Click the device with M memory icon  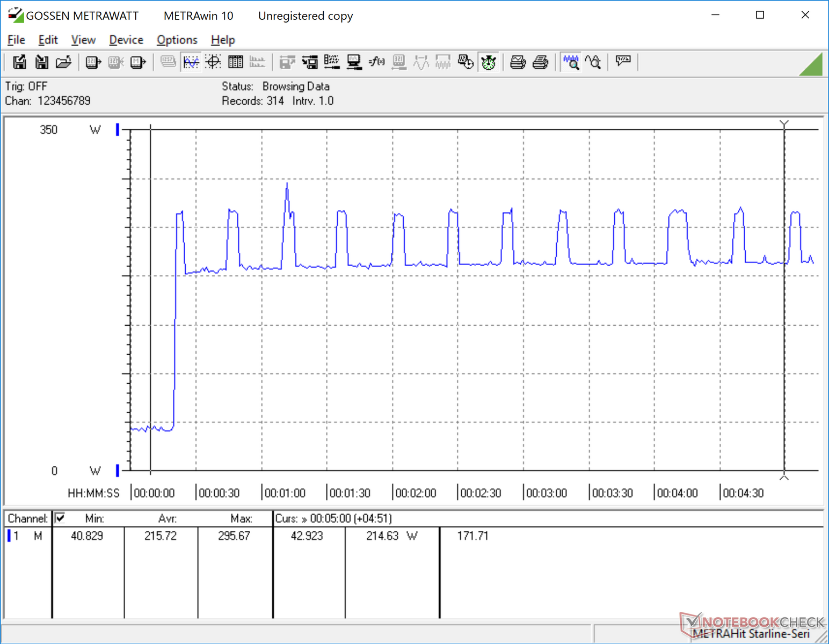point(138,62)
